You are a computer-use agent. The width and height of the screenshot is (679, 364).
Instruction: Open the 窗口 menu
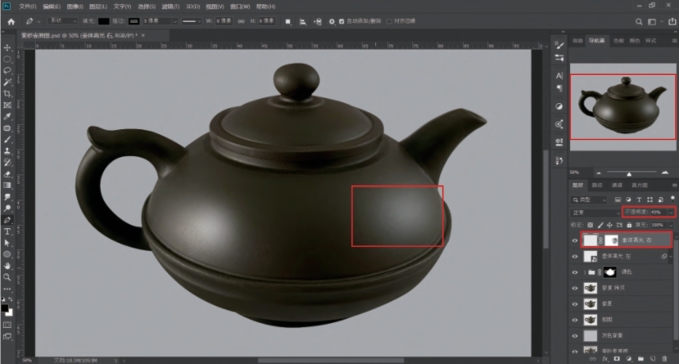[240, 6]
